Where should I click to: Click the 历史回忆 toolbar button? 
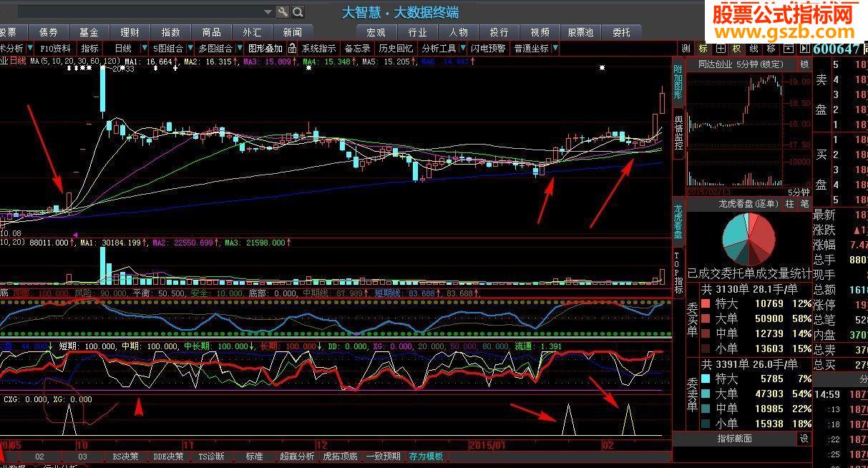[x=396, y=49]
